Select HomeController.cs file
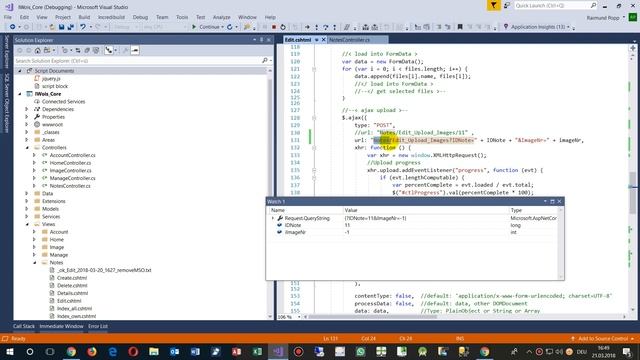640x360 pixels. tap(70, 163)
